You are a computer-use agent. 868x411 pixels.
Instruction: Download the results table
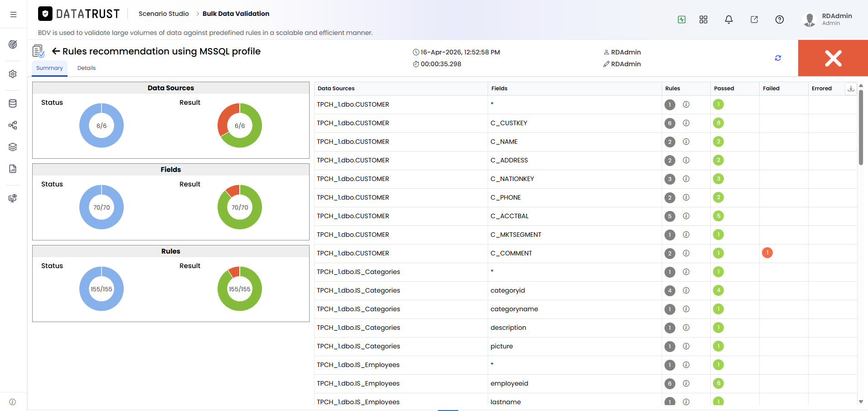[x=851, y=88]
